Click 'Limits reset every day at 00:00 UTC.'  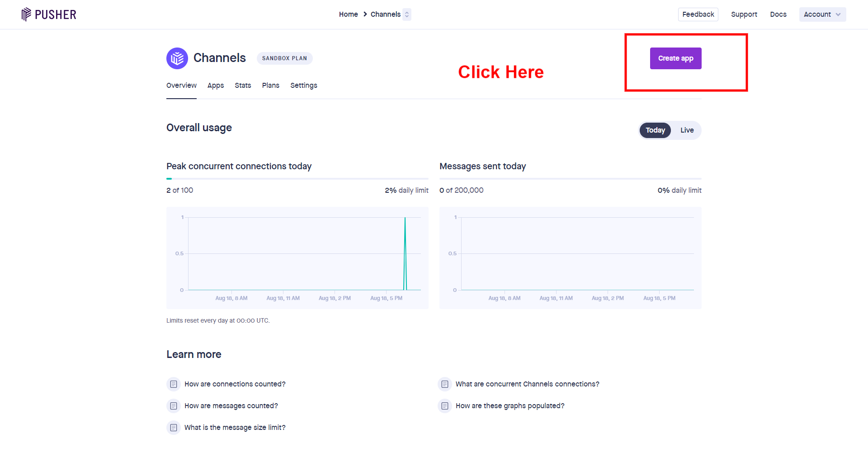(218, 320)
